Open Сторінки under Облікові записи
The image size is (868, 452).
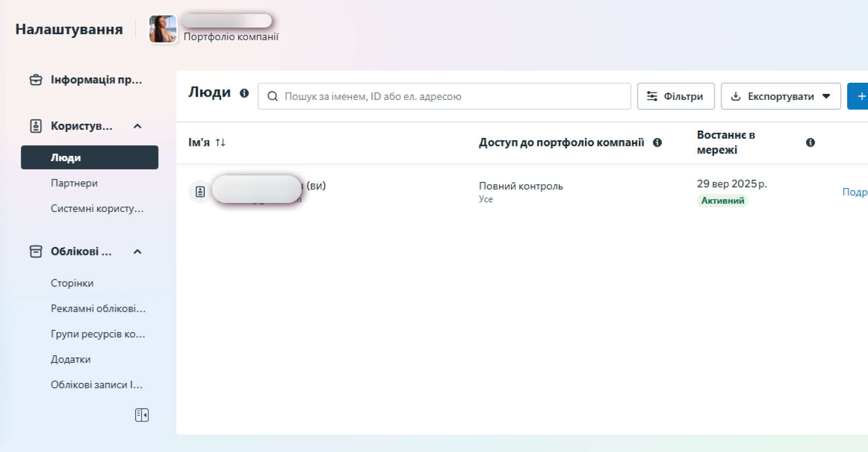pos(72,283)
